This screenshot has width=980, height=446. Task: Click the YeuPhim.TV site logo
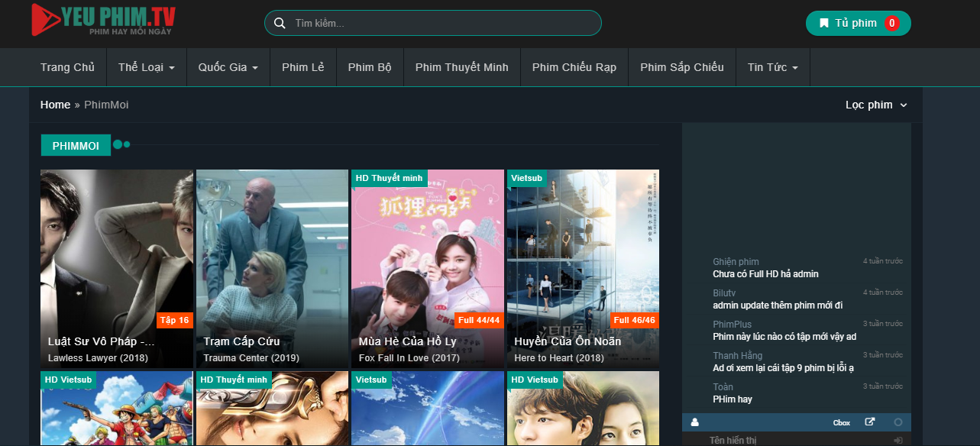point(104,20)
